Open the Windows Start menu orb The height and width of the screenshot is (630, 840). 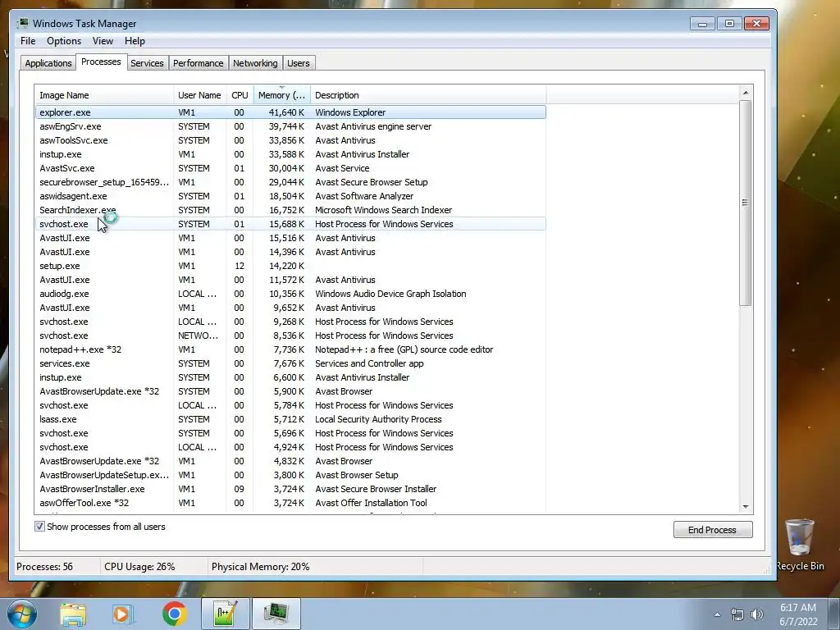pyautogui.click(x=22, y=614)
